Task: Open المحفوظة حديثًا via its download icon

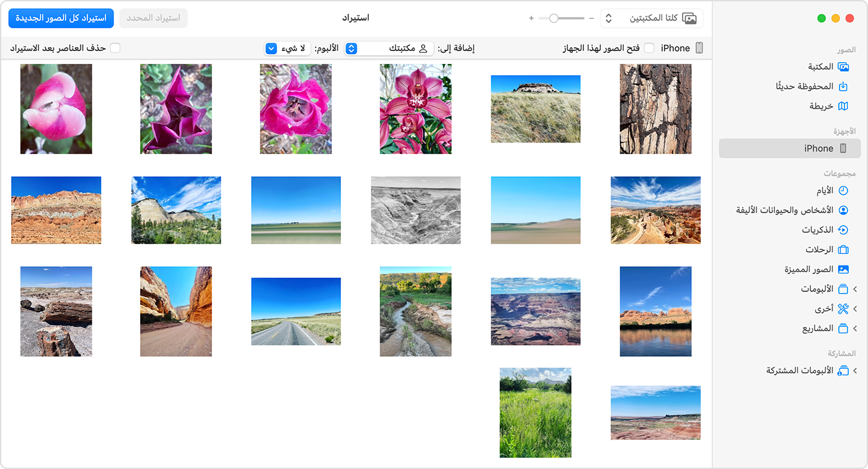Action: [843, 87]
